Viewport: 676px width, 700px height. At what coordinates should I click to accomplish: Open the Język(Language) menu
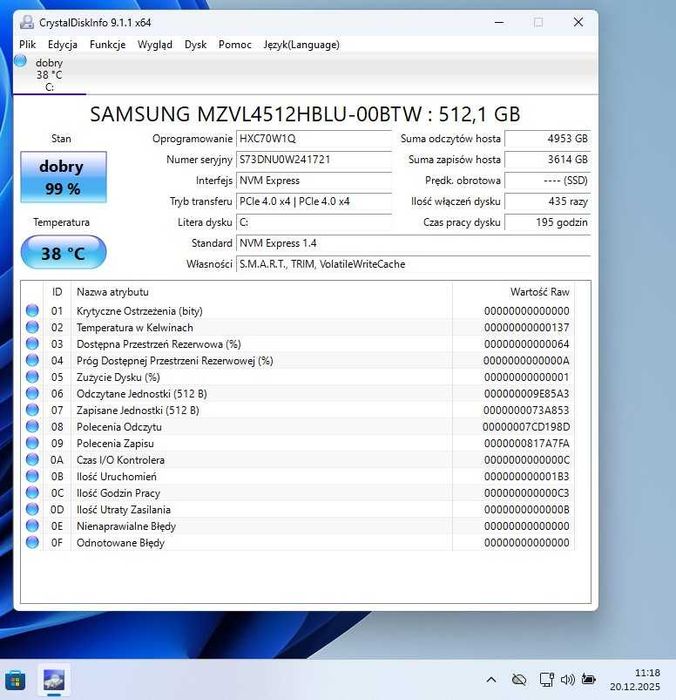point(301,45)
